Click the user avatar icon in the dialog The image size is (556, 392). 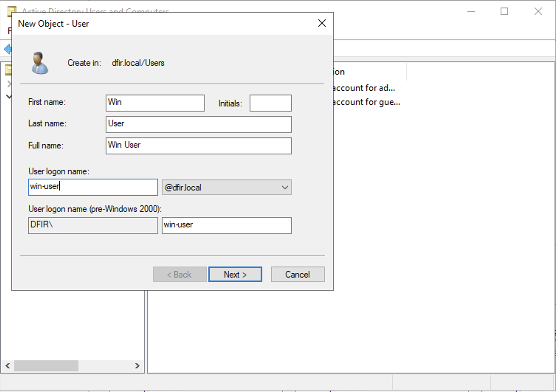point(40,63)
